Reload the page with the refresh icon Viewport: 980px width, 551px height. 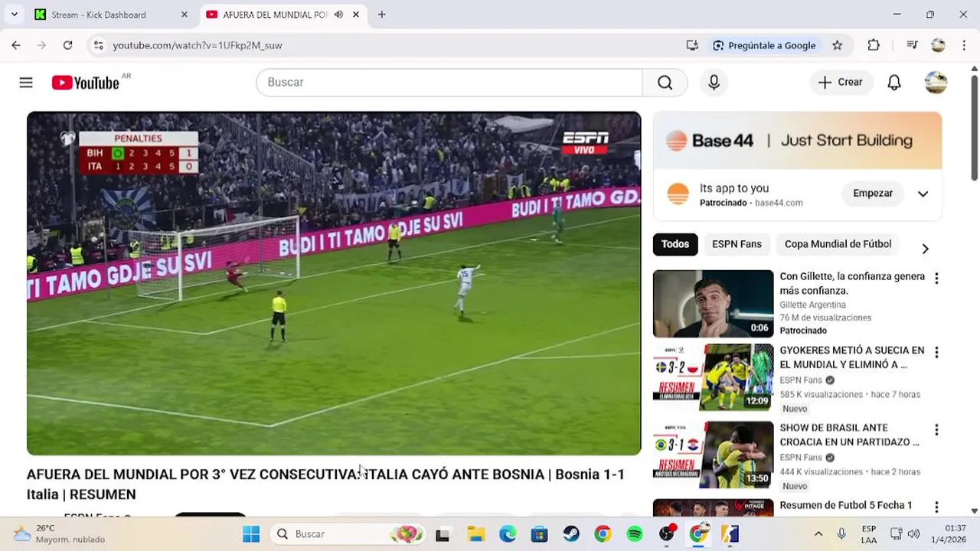67,45
